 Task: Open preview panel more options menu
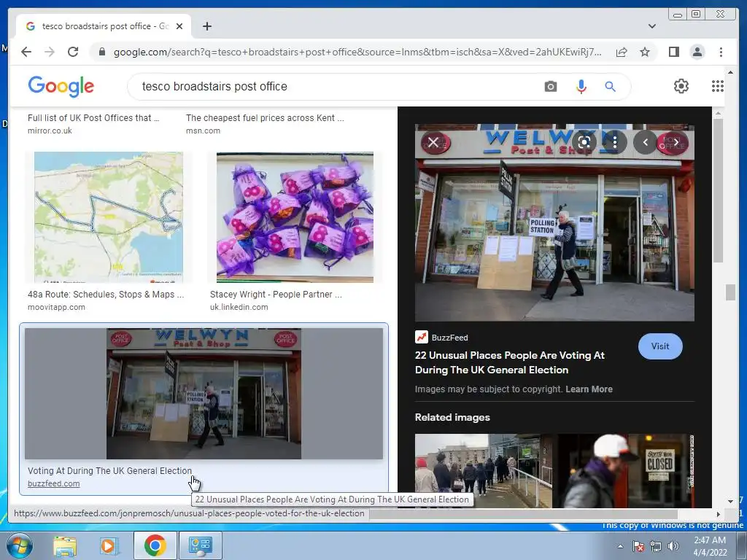(x=615, y=142)
